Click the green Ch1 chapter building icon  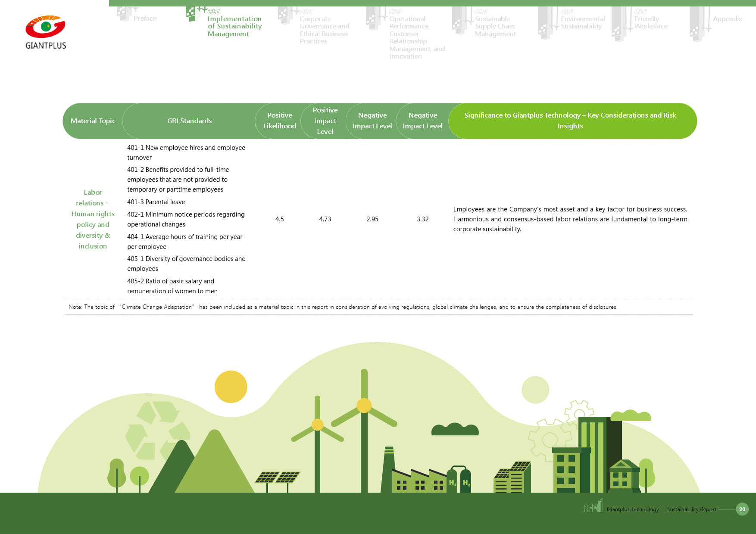pyautogui.click(x=192, y=14)
